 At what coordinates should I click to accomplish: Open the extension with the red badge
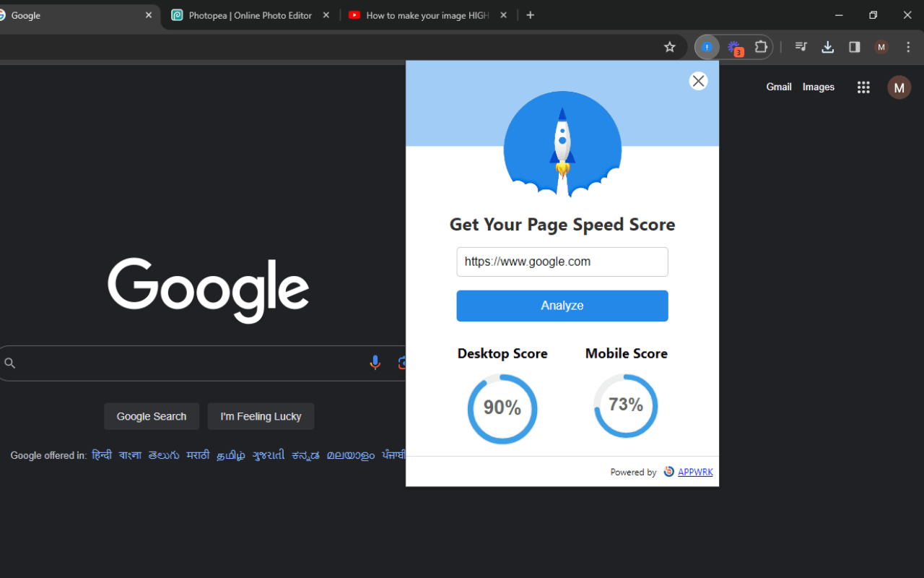tap(734, 48)
